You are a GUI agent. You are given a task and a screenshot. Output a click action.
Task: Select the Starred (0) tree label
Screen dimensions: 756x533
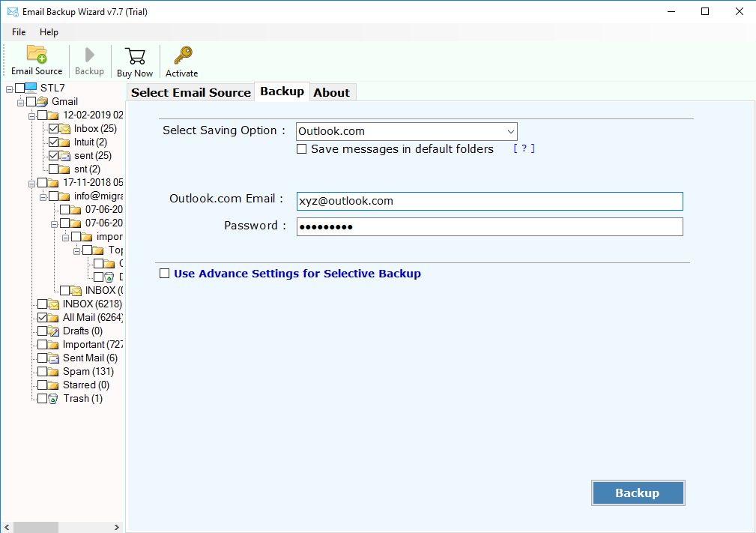point(86,385)
